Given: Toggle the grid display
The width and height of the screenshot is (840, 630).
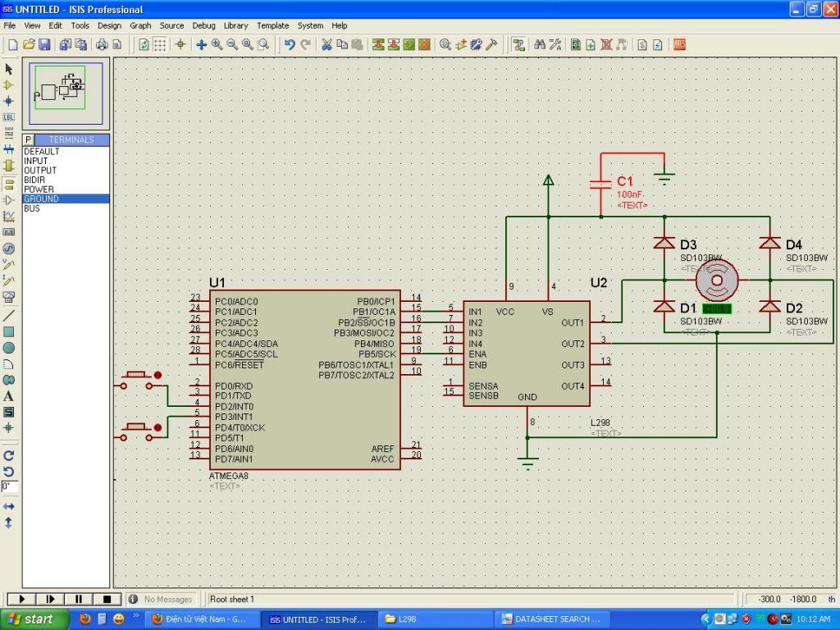Looking at the screenshot, I should pos(161,44).
